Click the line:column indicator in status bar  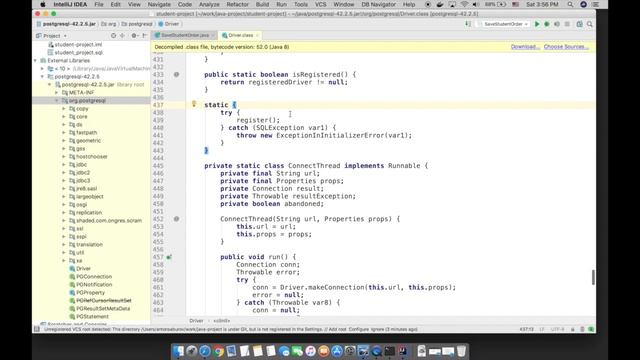527,329
